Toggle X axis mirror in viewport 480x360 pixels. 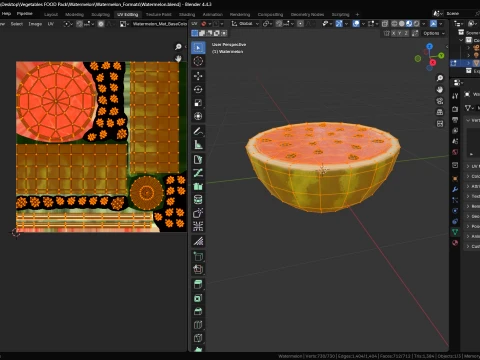pos(394,33)
